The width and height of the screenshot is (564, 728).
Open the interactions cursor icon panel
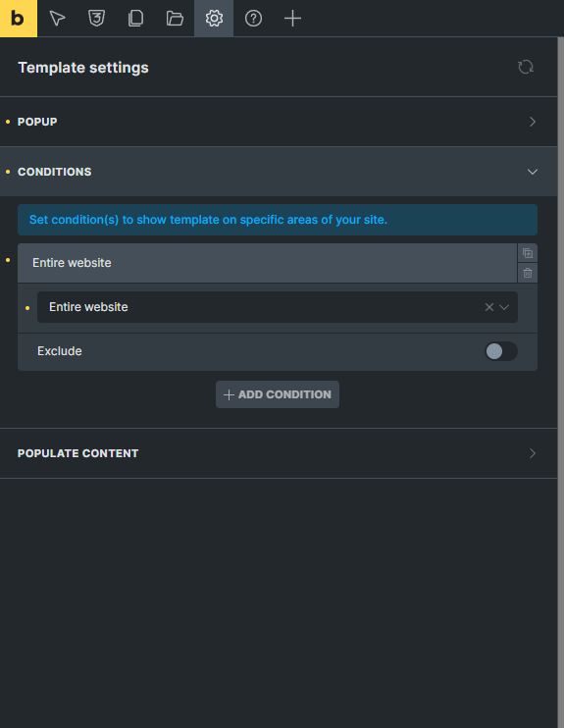(57, 19)
